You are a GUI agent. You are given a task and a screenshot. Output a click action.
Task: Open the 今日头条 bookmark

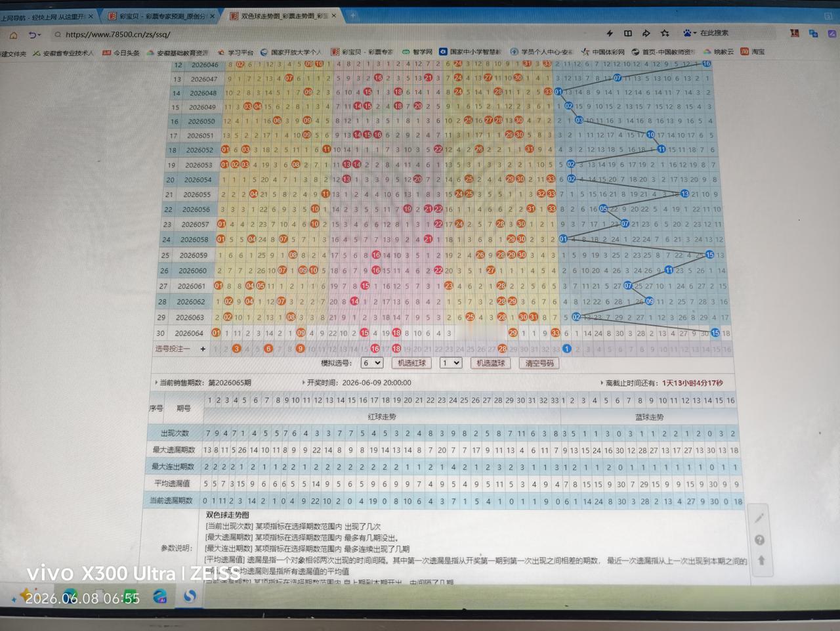coord(121,53)
